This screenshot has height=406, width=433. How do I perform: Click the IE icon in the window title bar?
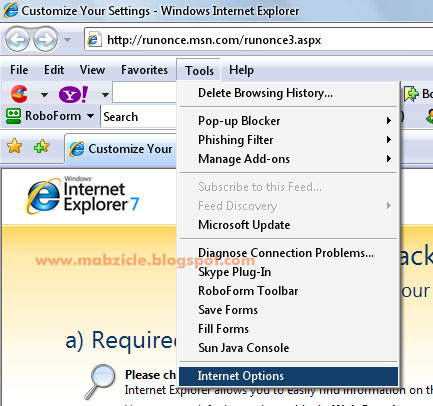pos(11,10)
